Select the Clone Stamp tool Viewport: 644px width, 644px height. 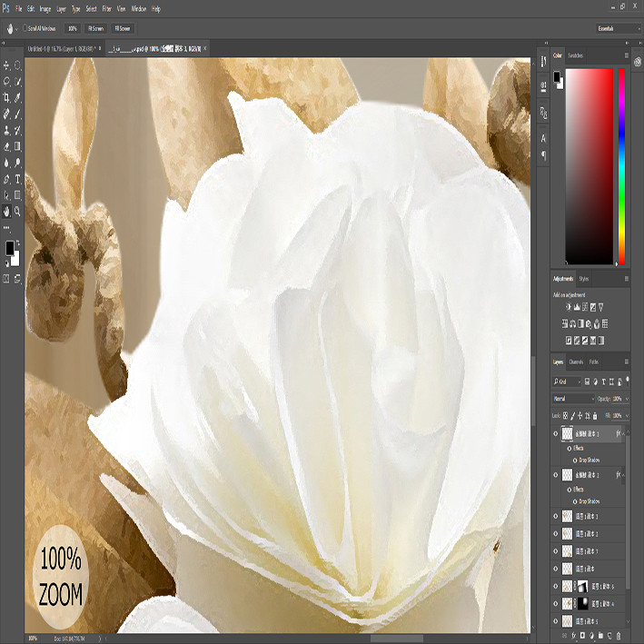click(6, 130)
